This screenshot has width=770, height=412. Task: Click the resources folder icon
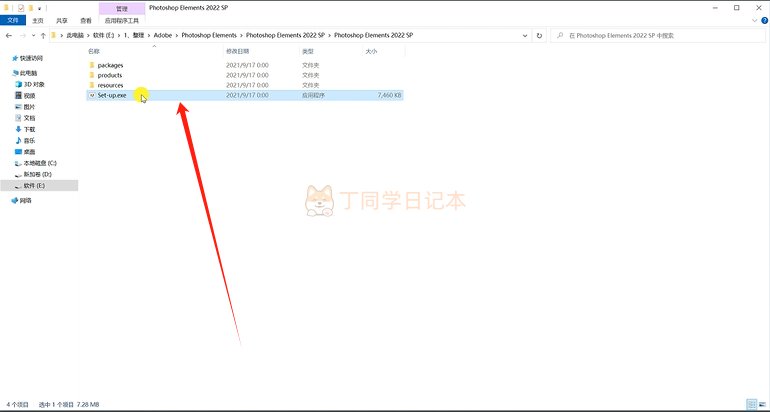click(x=91, y=85)
